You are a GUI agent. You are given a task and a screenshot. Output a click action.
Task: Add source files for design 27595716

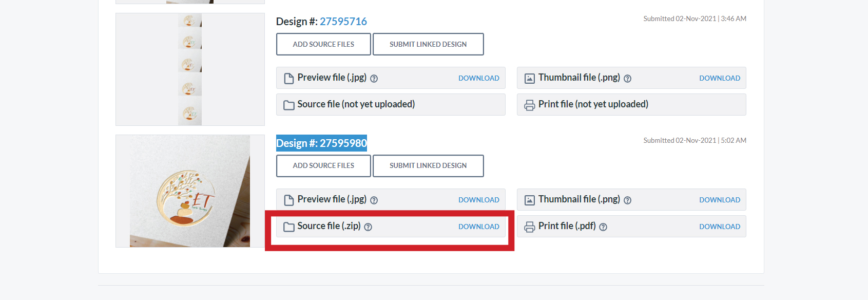coord(323,44)
